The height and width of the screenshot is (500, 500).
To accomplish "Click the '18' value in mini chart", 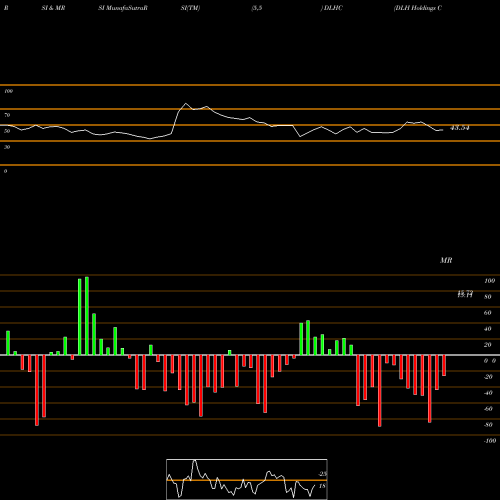I will 322,486.
